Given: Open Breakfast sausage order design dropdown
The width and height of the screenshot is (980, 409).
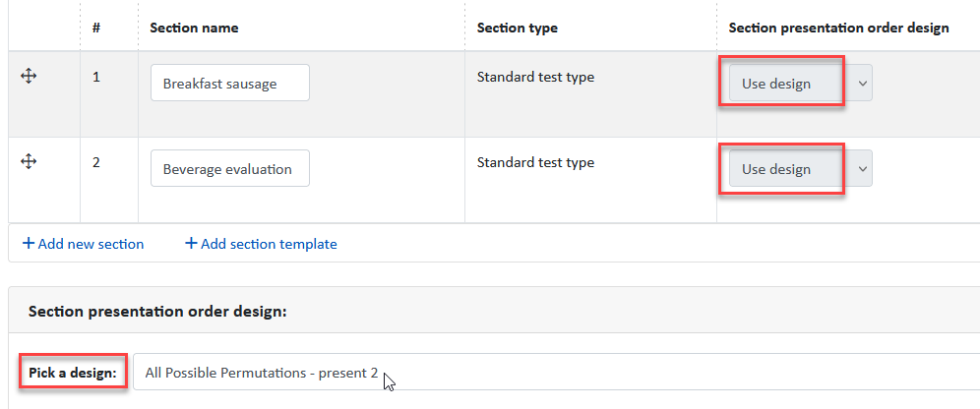Looking at the screenshot, I should point(801,83).
